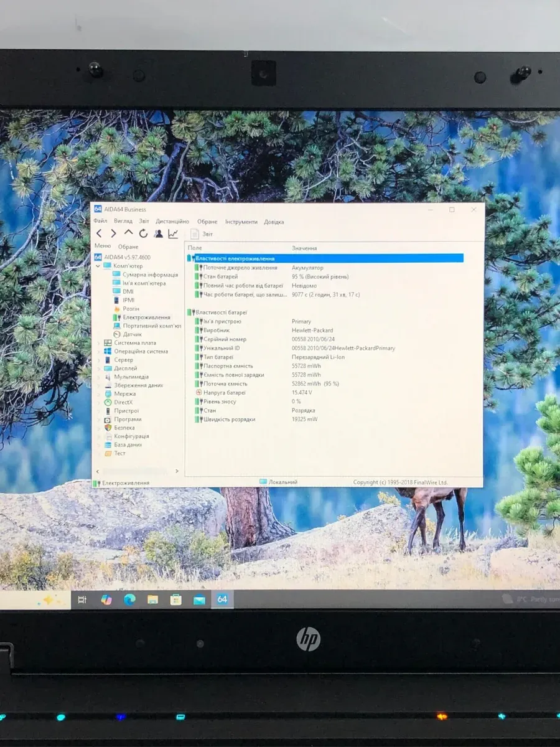Open Microsoft Edge from the taskbar
This screenshot has width=560, height=747.
pyautogui.click(x=129, y=599)
